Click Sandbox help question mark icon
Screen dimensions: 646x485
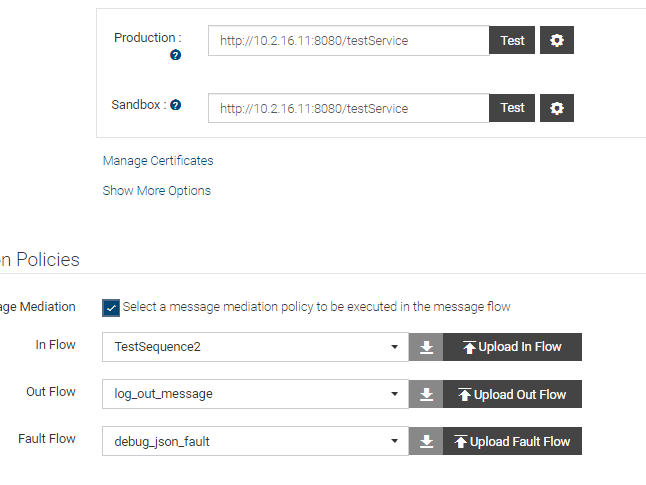(x=176, y=104)
